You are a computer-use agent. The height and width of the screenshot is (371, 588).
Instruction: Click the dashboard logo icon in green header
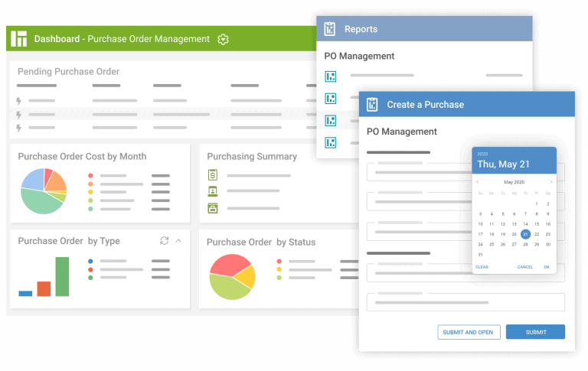tap(18, 38)
